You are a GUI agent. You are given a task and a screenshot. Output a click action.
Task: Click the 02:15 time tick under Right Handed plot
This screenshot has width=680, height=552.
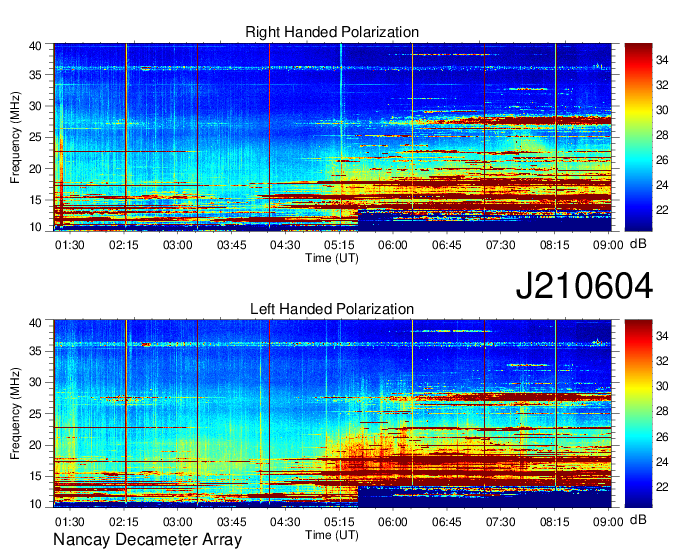124,245
